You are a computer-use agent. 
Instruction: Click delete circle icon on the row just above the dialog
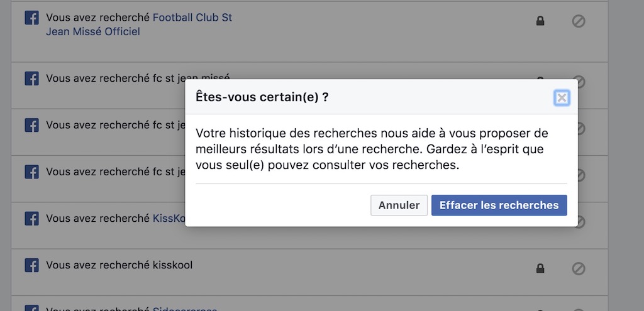(x=579, y=81)
